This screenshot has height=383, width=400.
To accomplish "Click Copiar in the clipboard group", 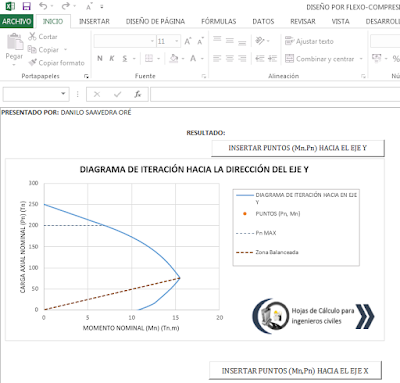I will tap(43, 50).
